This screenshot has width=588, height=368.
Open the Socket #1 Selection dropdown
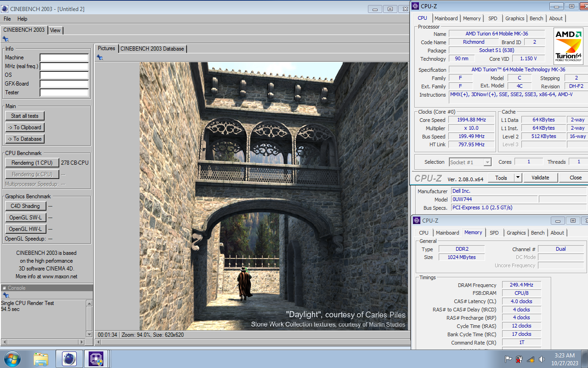[x=470, y=162]
